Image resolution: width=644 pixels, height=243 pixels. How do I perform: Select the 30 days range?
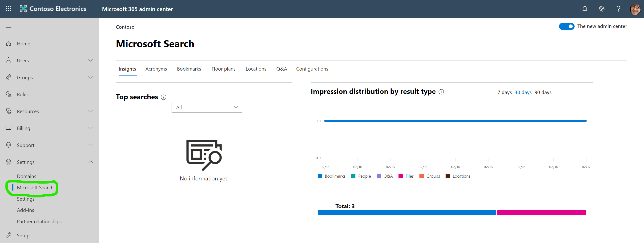(523, 92)
